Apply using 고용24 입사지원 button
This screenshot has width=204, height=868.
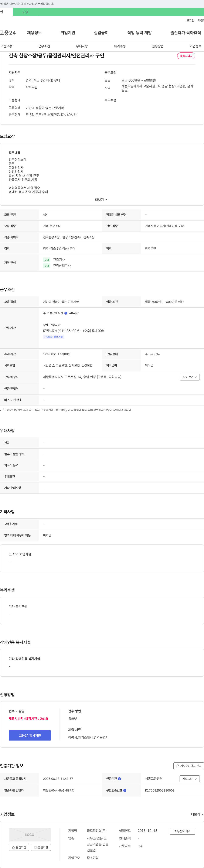point(30,735)
